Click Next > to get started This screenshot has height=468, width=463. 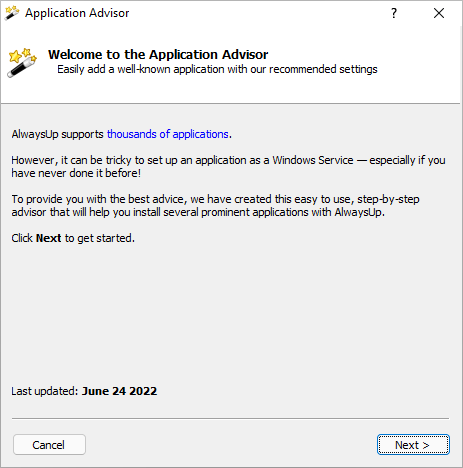[x=413, y=445]
